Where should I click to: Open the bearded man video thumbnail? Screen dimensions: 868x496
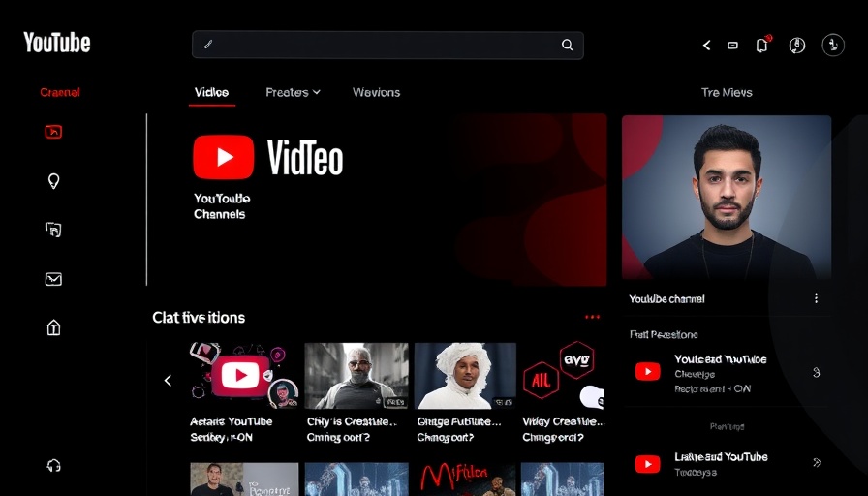point(356,375)
